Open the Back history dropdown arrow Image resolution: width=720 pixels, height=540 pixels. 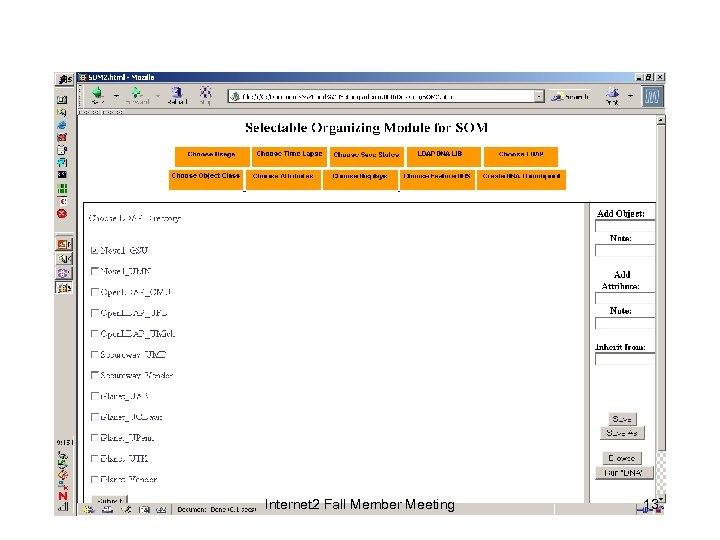point(116,96)
